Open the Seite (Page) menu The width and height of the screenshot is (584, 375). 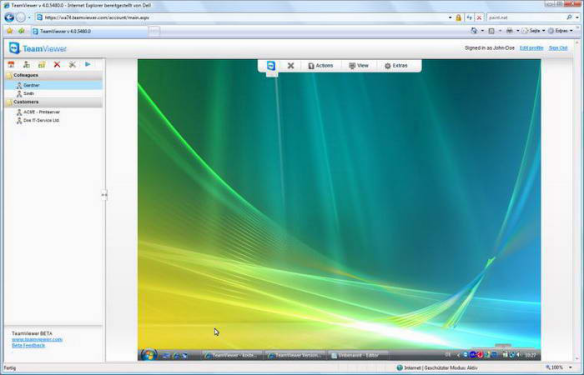533,31
